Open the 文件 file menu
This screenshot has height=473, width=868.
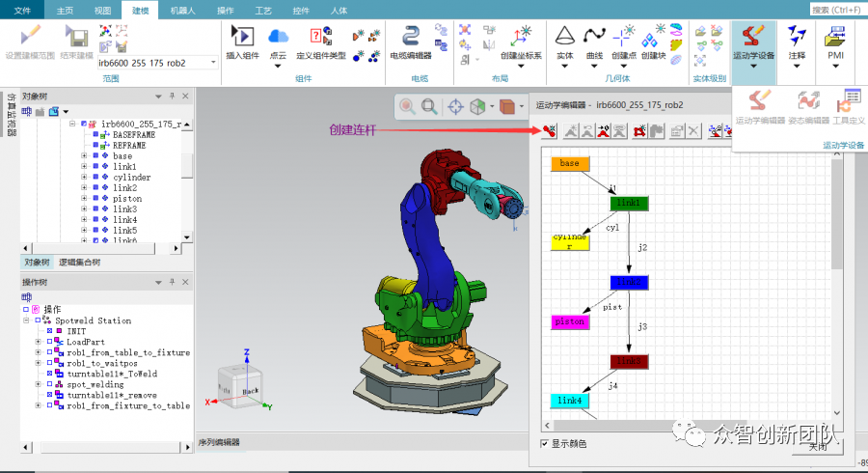click(22, 10)
